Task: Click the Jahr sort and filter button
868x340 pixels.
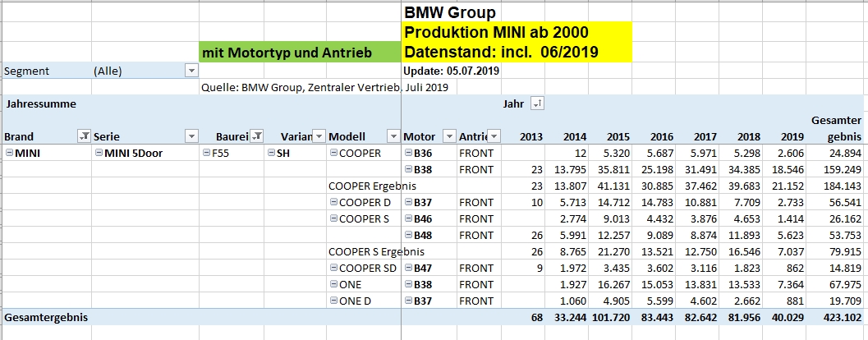Action: click(537, 104)
